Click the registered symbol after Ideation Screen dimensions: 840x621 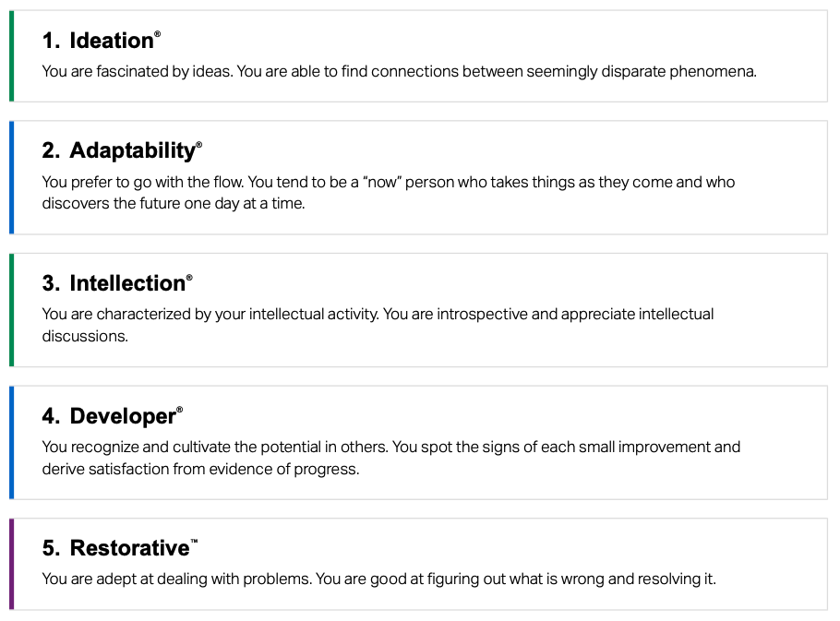coord(158,34)
